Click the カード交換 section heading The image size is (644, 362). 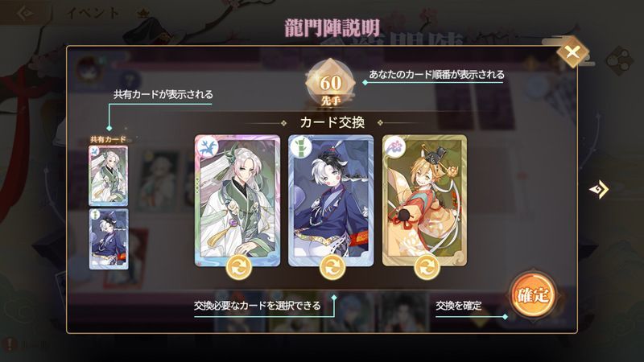332,122
